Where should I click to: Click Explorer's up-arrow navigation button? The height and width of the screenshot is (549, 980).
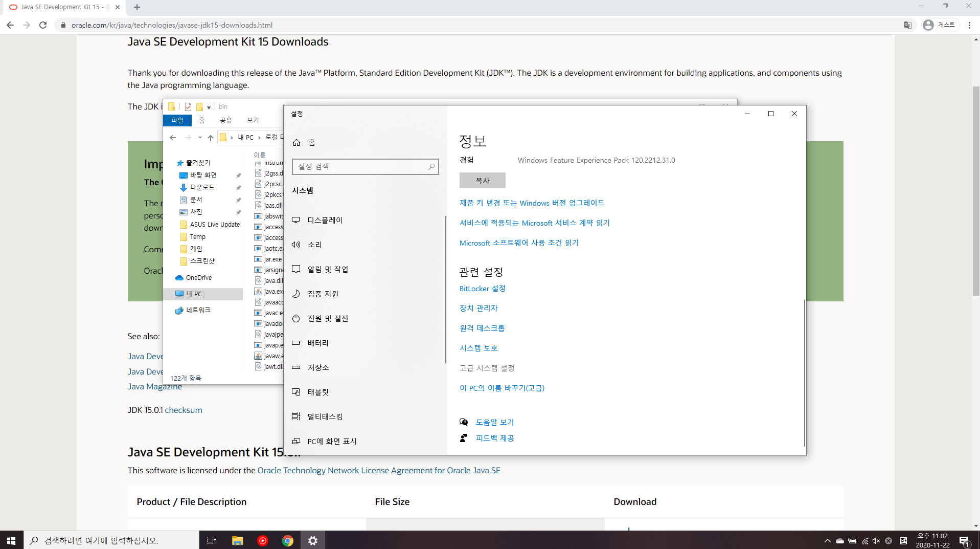[211, 138]
